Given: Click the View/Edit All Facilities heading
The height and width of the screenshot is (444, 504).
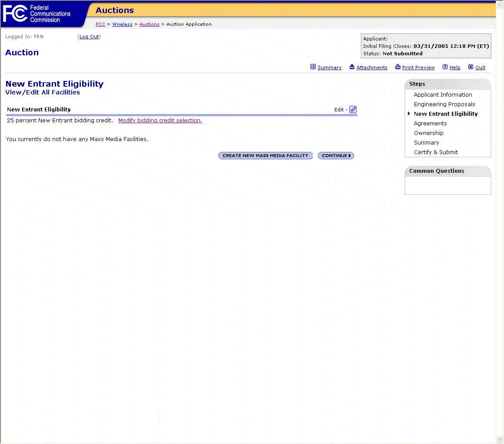Looking at the screenshot, I should [43, 92].
